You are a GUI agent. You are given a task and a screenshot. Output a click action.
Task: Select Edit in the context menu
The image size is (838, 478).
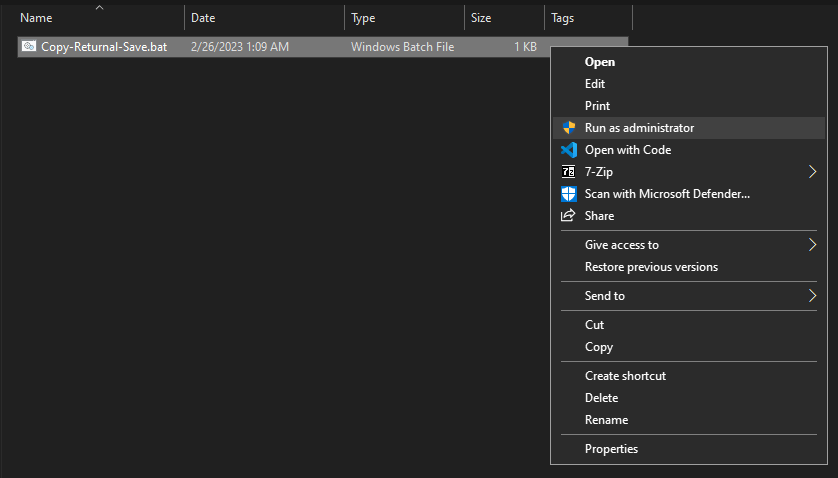(x=595, y=84)
